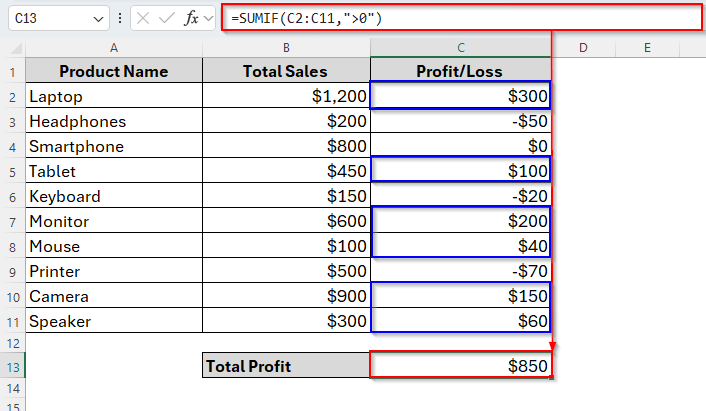
Task: Click the Total Sales header cell
Action: click(286, 71)
